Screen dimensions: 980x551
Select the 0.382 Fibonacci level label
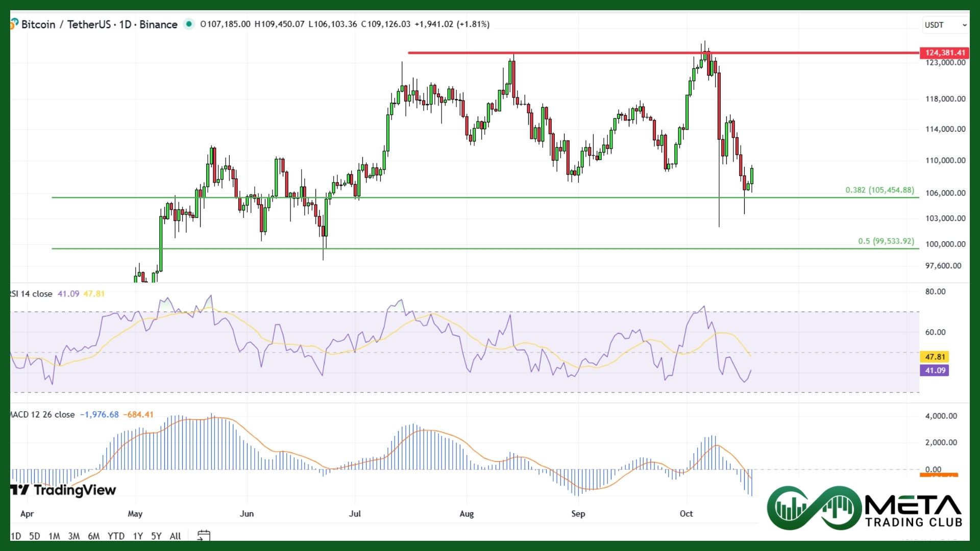coord(879,190)
